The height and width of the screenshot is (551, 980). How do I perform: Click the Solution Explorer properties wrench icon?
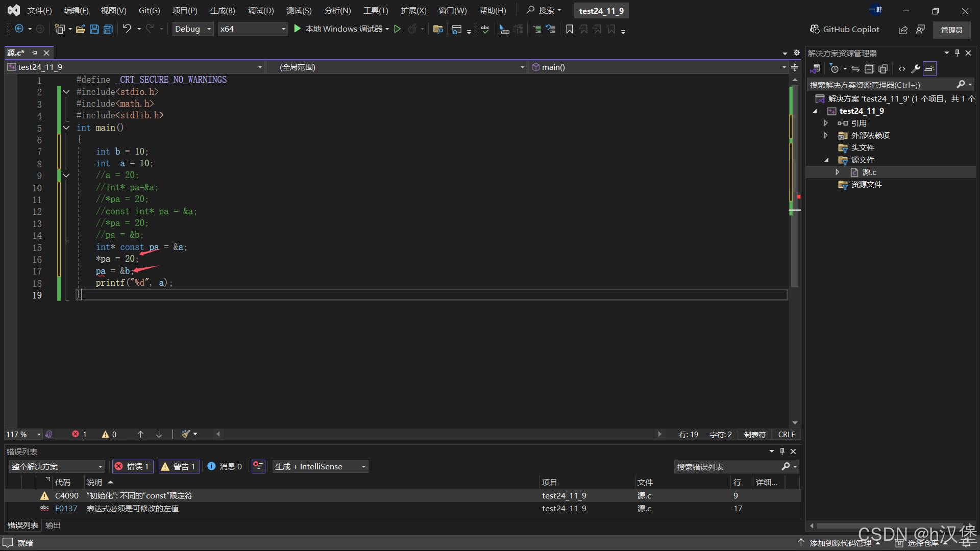point(916,69)
